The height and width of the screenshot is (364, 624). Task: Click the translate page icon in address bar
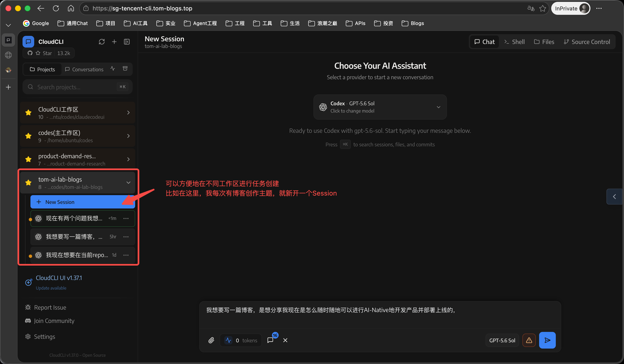(x=531, y=8)
